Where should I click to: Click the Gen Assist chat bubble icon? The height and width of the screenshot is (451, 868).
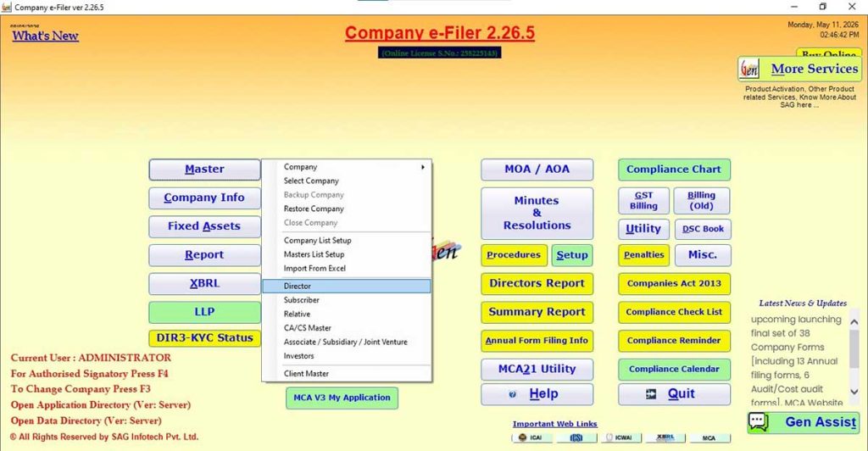click(759, 421)
